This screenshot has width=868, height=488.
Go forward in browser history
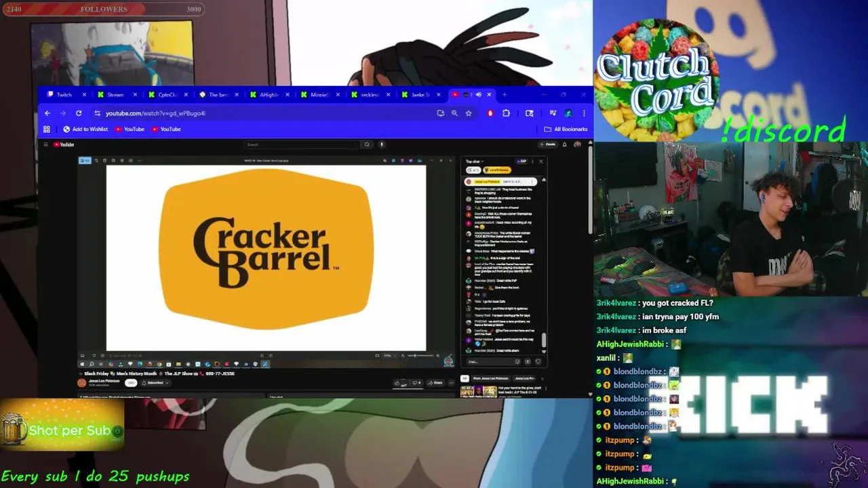coord(63,113)
